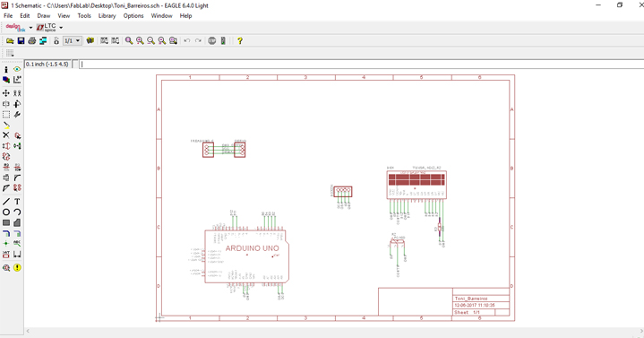Open the Library menu

107,15
